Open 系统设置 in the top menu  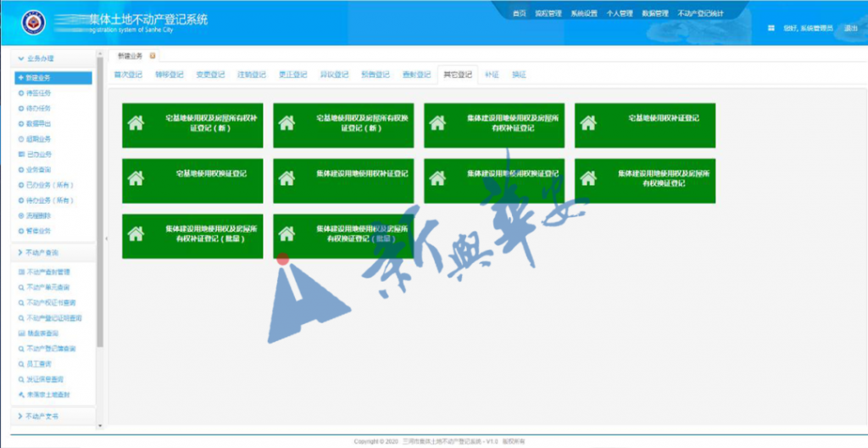[x=584, y=14]
